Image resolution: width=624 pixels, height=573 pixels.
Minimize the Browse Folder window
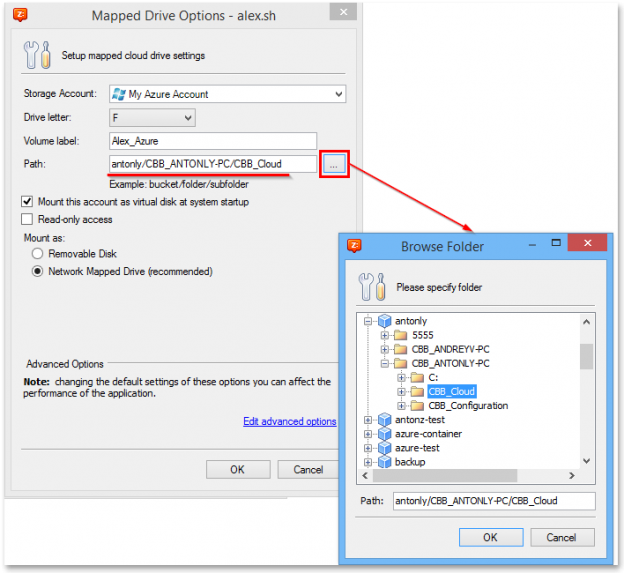pos(532,244)
